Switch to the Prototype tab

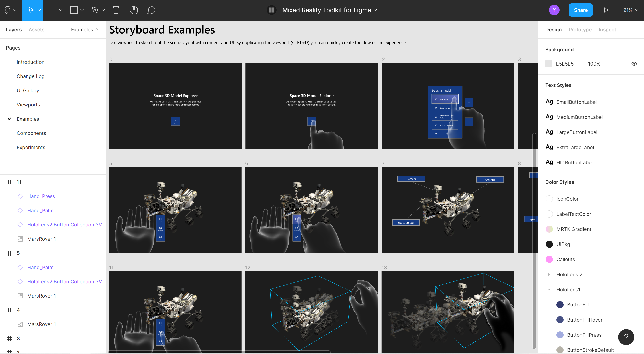click(x=580, y=30)
